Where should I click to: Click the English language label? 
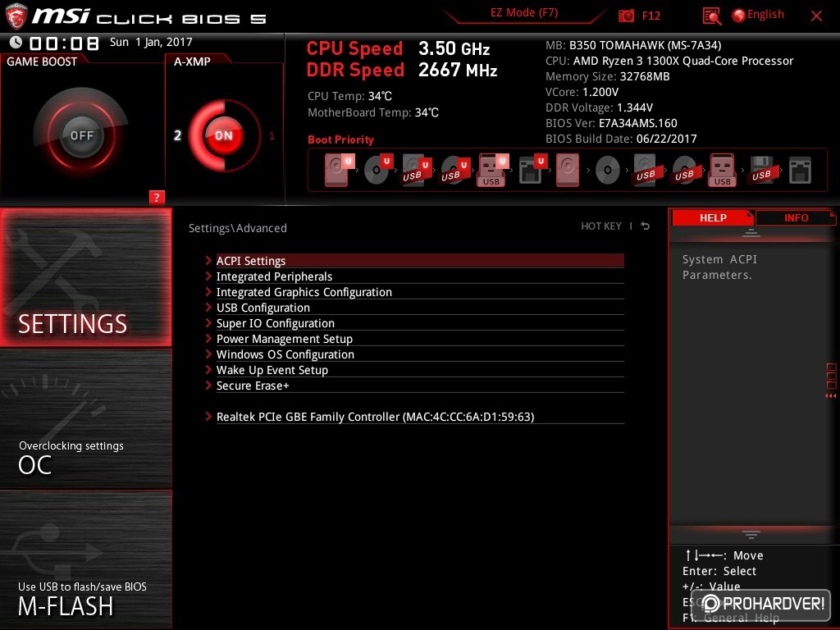[765, 15]
